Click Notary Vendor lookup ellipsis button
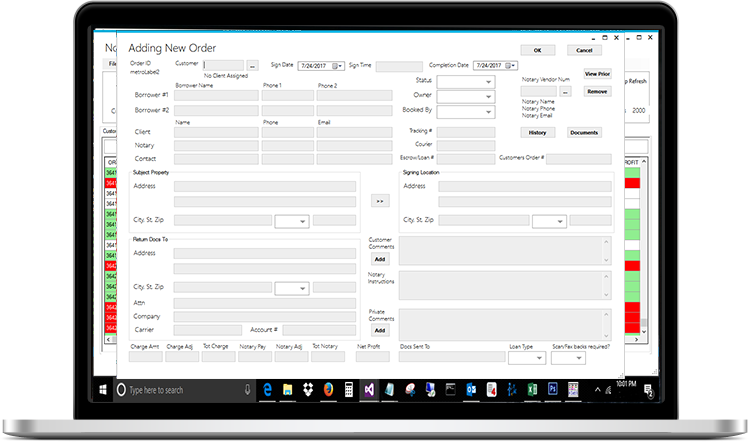This screenshot has width=749, height=442. coord(565,91)
